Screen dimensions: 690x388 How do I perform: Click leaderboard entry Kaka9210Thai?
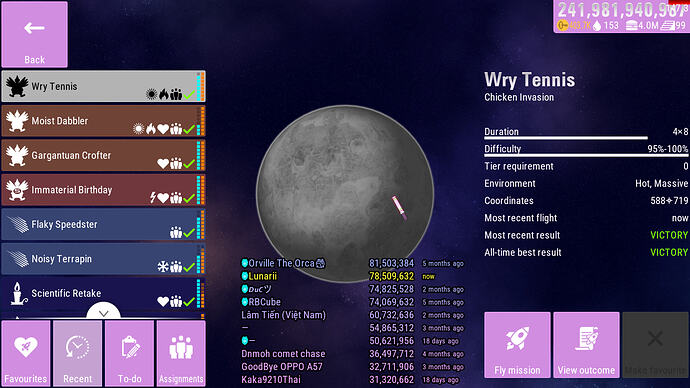point(271,380)
